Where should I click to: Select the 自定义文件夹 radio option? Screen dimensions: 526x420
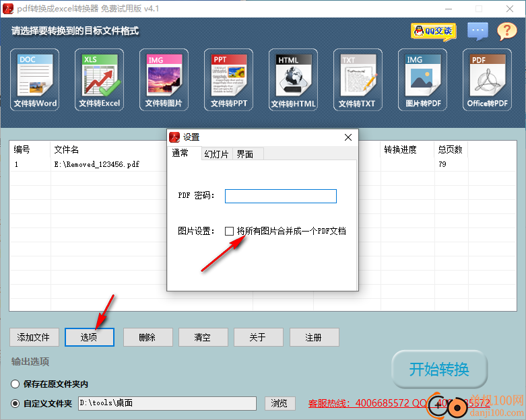pyautogui.click(x=15, y=403)
